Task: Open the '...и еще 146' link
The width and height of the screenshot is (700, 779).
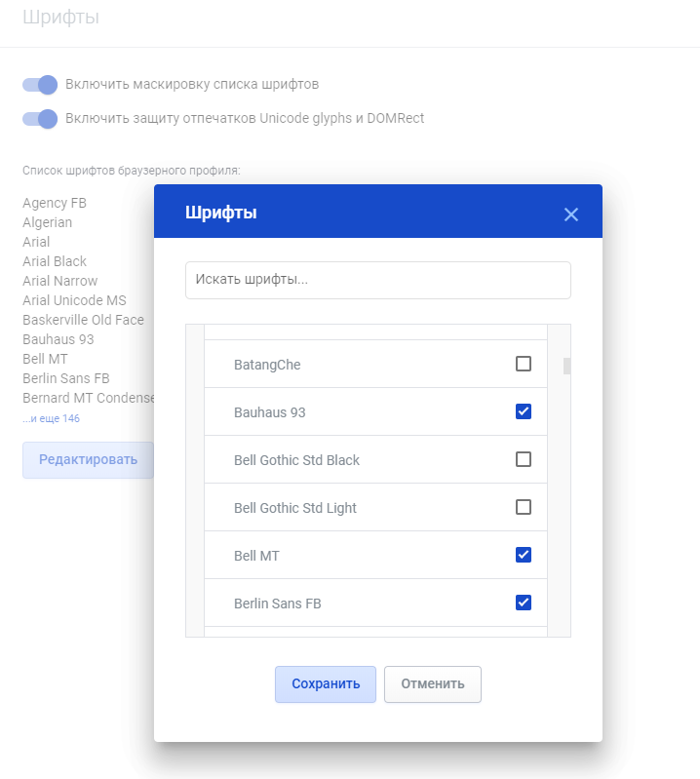Action: (x=51, y=418)
